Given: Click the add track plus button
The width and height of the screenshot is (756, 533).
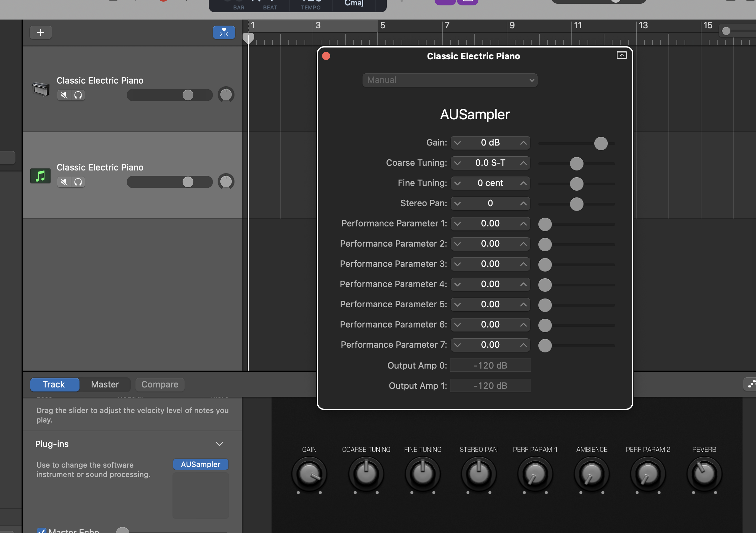Looking at the screenshot, I should click(x=40, y=33).
